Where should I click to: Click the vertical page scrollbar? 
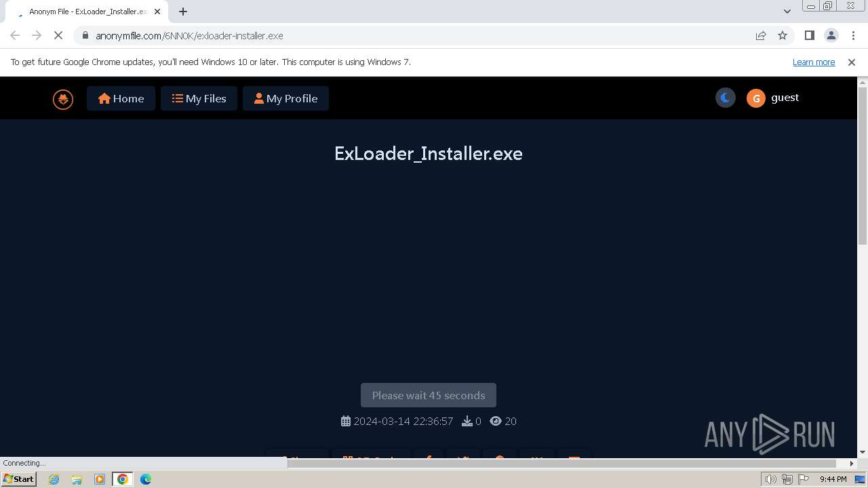tap(863, 166)
